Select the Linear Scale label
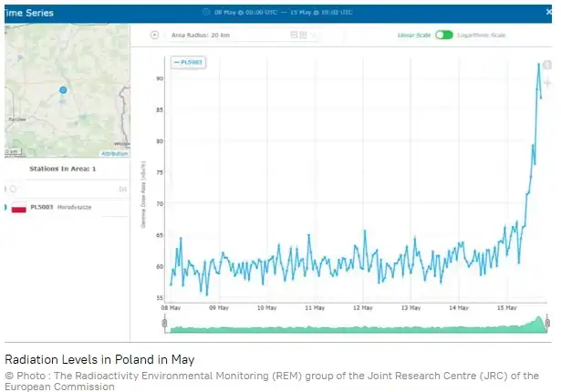The height and width of the screenshot is (392, 561). click(412, 35)
